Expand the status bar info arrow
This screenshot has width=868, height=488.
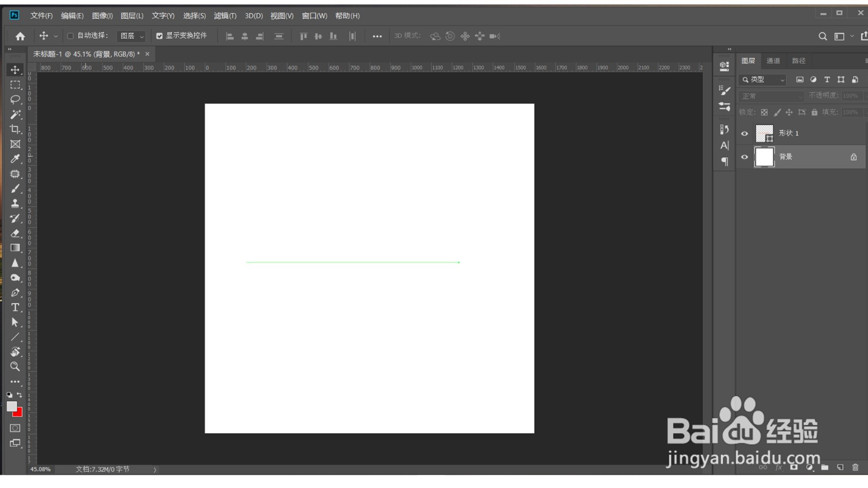click(x=155, y=470)
